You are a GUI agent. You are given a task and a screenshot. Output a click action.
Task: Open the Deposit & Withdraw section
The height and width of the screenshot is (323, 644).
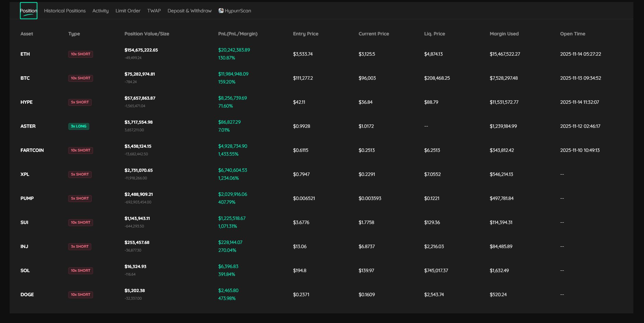point(189,11)
